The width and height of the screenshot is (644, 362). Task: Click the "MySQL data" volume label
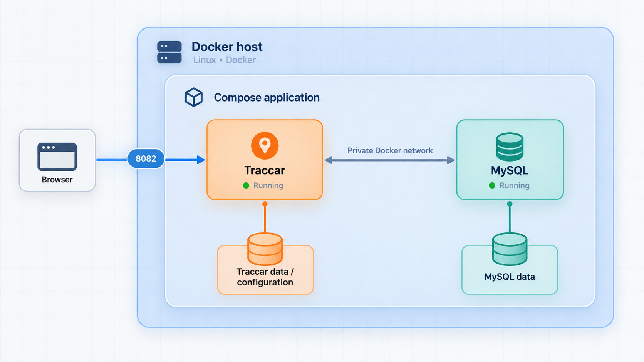(510, 277)
